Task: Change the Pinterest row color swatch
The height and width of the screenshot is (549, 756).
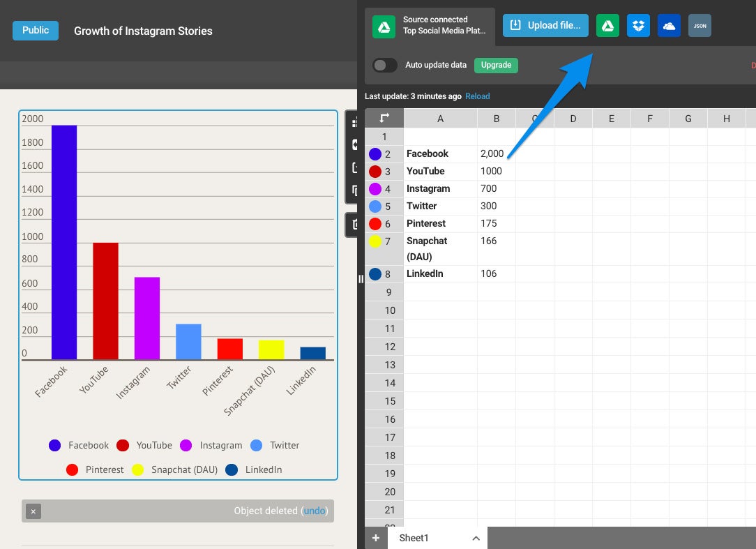Action: tap(375, 224)
